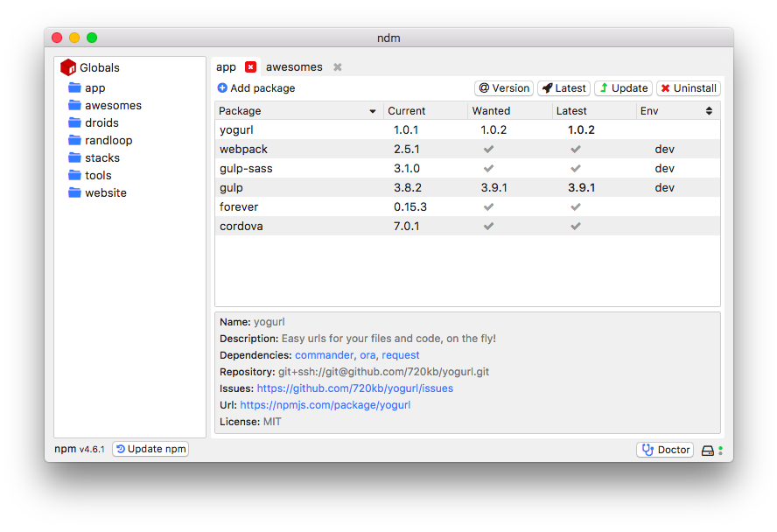This screenshot has height=532, width=777.
Task: Click the Add package label
Action: click(262, 88)
